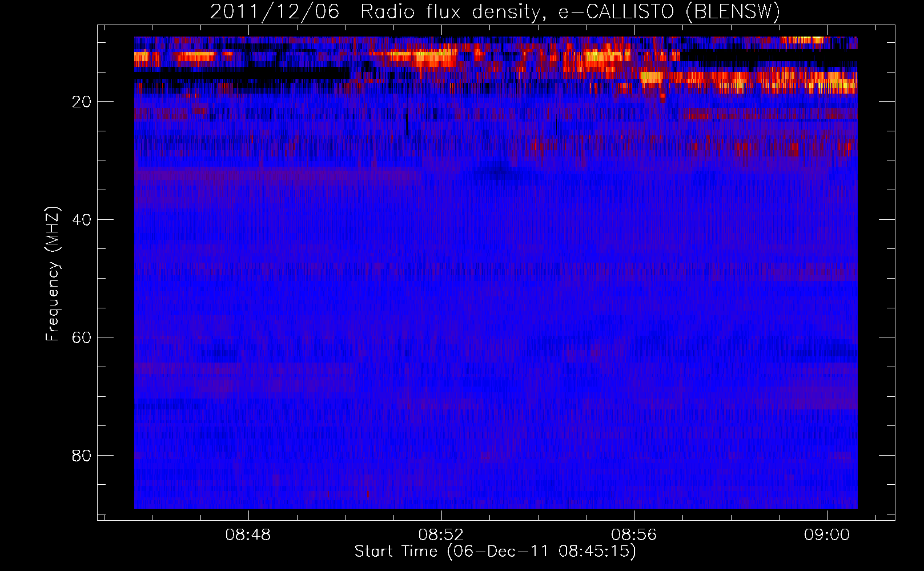The height and width of the screenshot is (571, 924).
Task: Click the 08:56 time tick label
Action: [634, 535]
